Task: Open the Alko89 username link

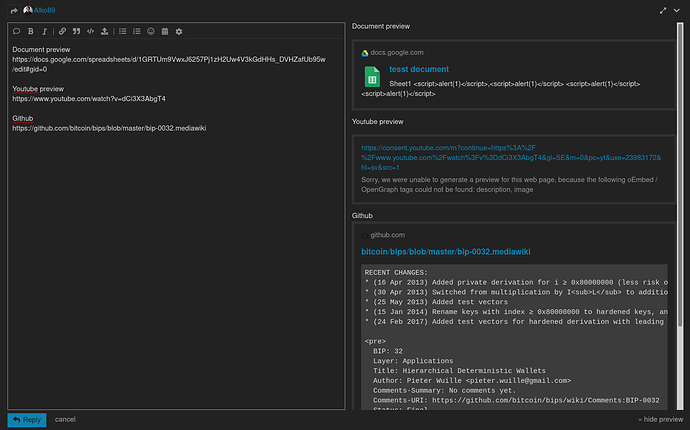Action: tap(44, 10)
